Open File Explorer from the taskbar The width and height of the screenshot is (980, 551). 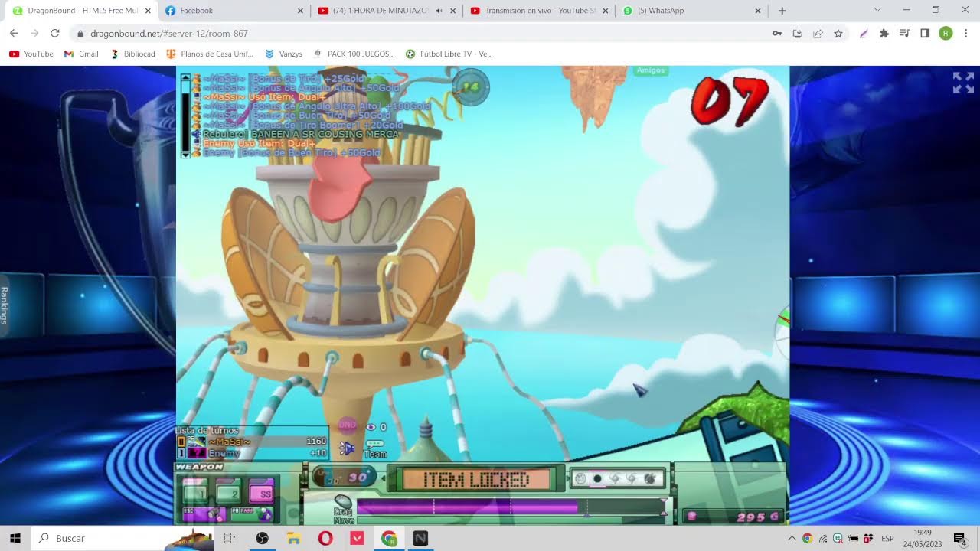pos(293,538)
